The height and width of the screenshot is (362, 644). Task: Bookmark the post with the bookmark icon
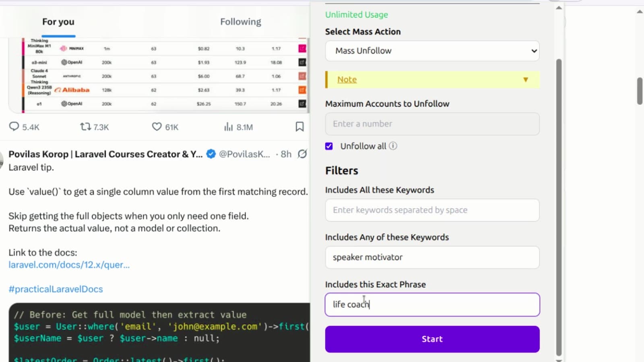pyautogui.click(x=299, y=127)
